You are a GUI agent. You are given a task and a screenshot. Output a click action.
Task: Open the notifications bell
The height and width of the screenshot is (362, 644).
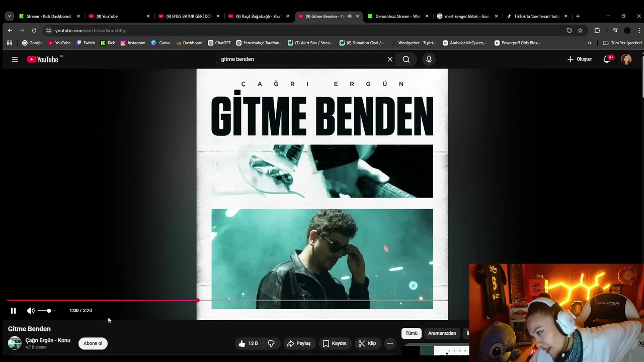click(x=607, y=59)
